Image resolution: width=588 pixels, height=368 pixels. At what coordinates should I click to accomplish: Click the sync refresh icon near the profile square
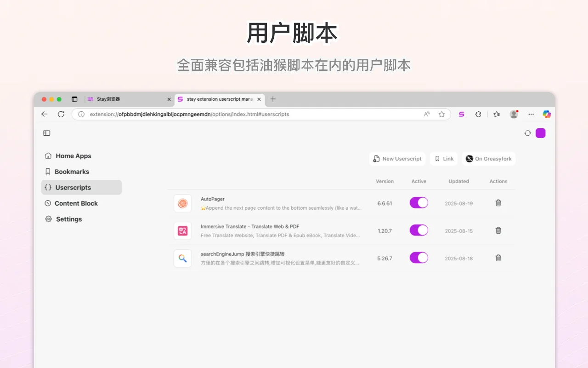click(x=527, y=132)
